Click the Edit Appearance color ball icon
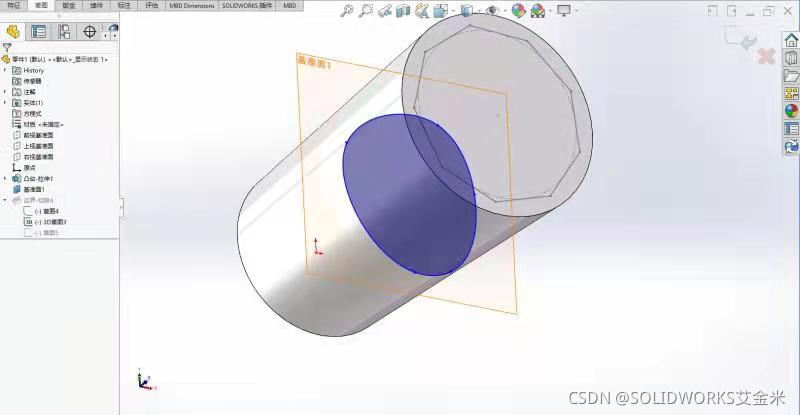Viewport: 800px width, 415px height. tap(518, 11)
